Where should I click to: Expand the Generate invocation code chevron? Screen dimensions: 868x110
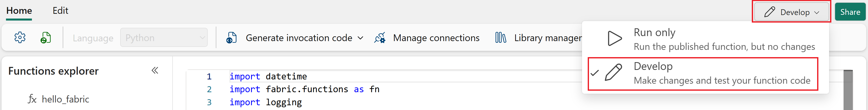pos(360,38)
